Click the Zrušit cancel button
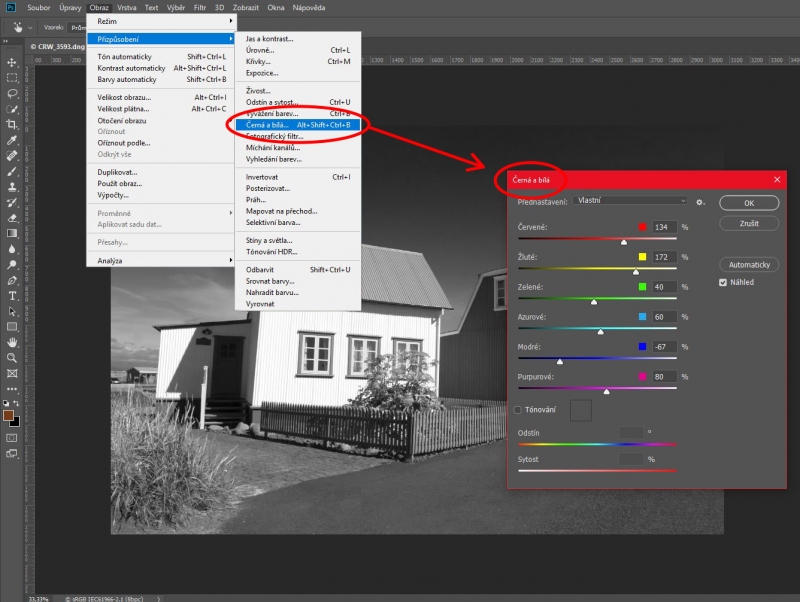800x602 pixels. click(748, 223)
